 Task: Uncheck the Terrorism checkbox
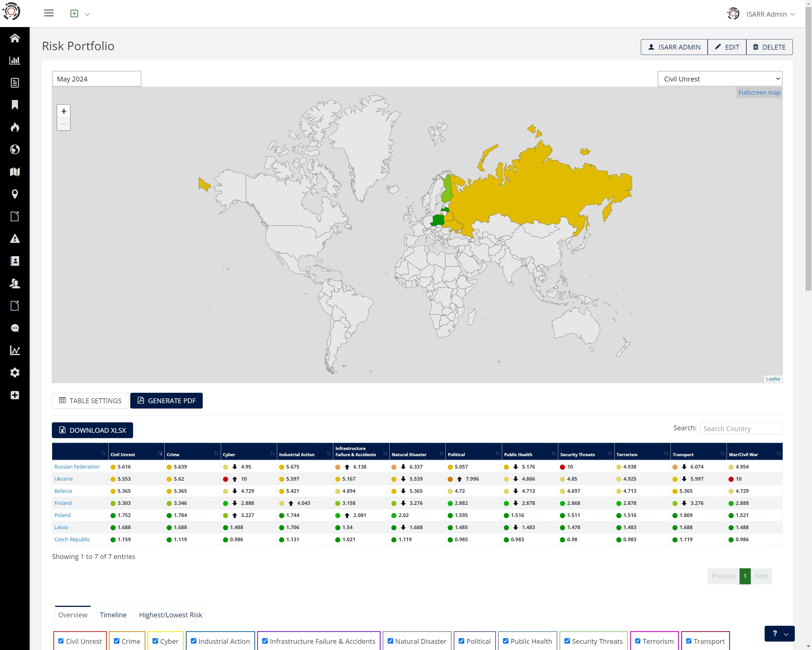pos(638,641)
